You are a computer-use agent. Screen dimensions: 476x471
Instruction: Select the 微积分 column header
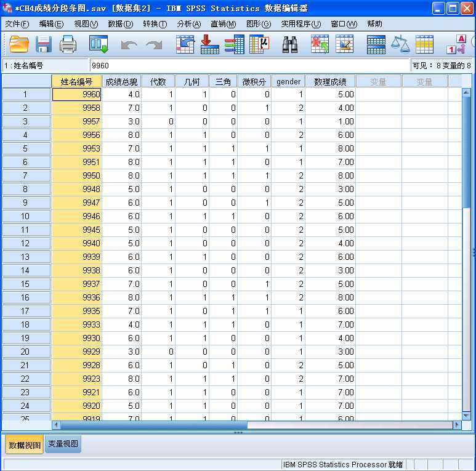click(x=254, y=82)
